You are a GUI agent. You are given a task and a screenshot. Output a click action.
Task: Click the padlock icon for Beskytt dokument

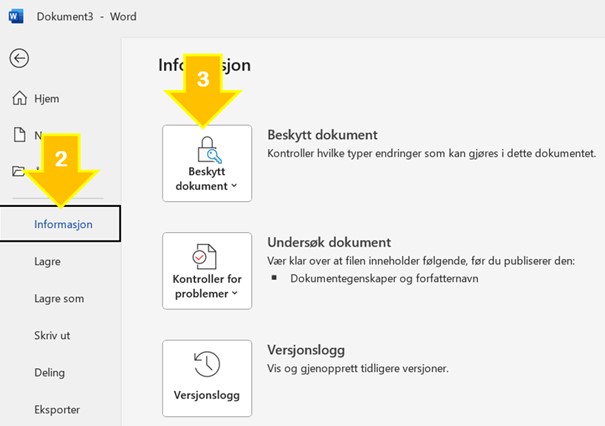pos(207,152)
